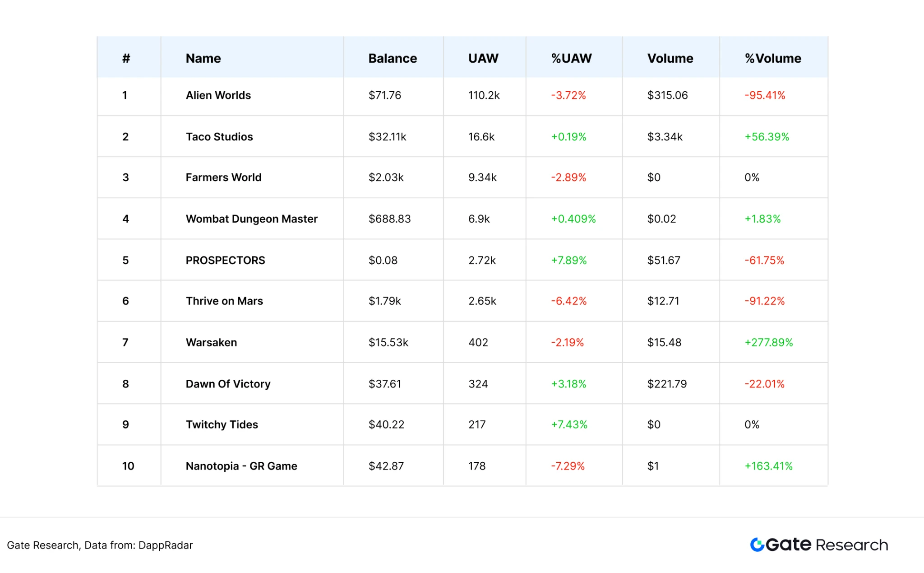Image resolution: width=924 pixels, height=573 pixels.
Task: Click Warsaken's +277.89% volume change
Action: [768, 343]
